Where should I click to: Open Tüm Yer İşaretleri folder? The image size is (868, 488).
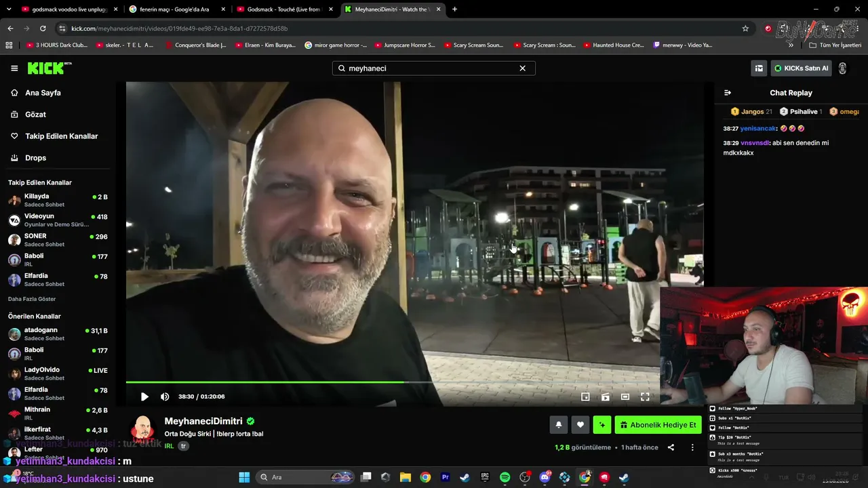point(835,45)
